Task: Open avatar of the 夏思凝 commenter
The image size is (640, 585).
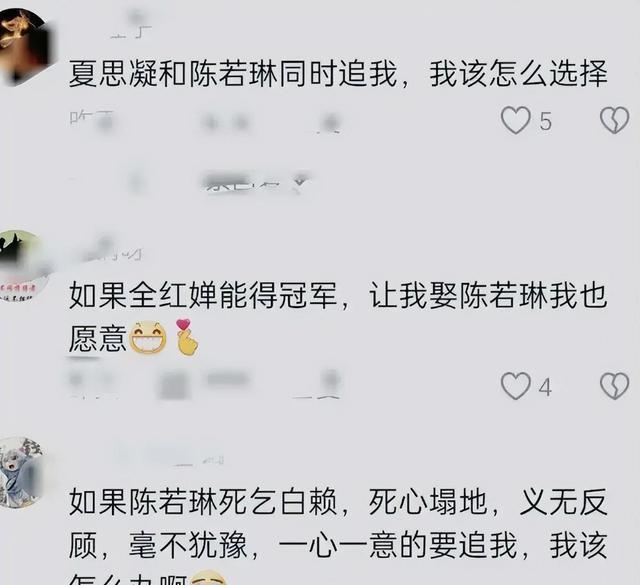Action: 25,47
